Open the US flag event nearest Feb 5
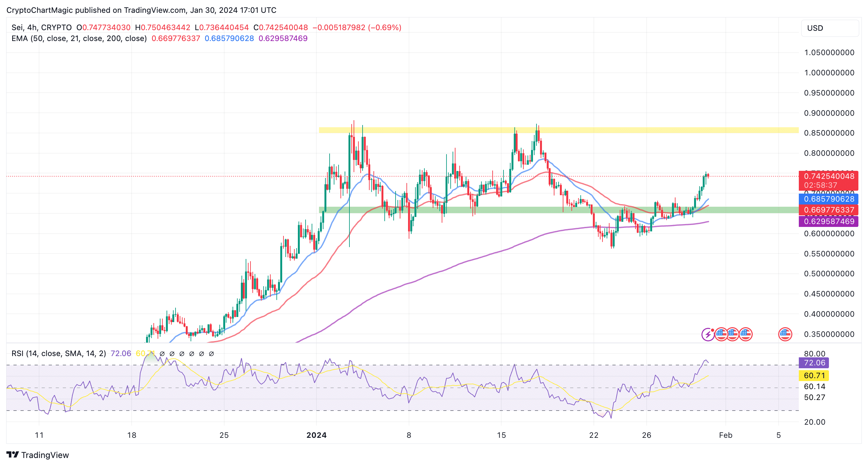The width and height of the screenshot is (868, 466). [785, 334]
